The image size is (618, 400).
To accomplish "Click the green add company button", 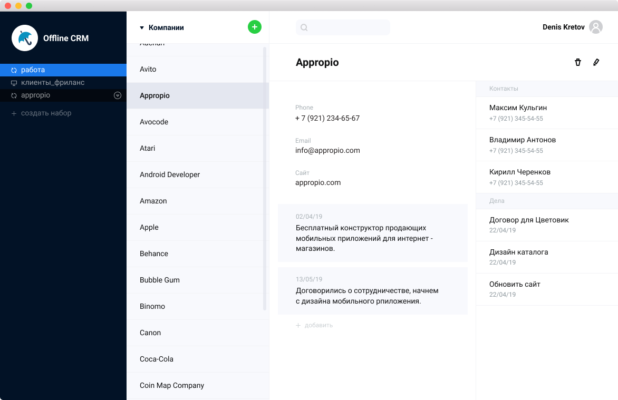I will pos(254,27).
